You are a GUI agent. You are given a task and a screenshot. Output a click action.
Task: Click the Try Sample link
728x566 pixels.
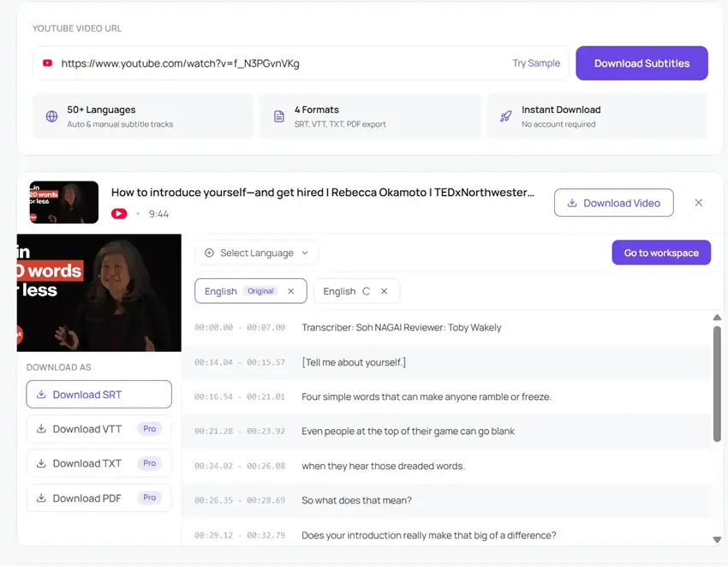point(536,63)
